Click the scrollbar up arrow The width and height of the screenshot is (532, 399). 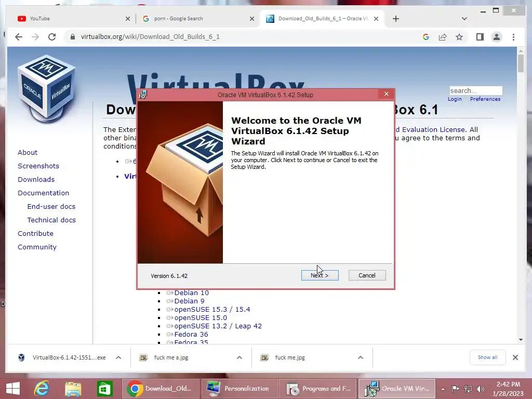coord(521,51)
